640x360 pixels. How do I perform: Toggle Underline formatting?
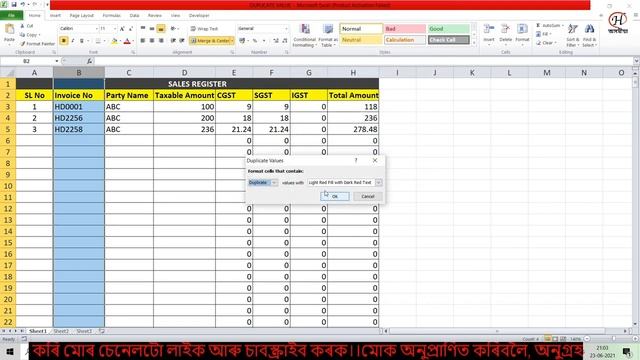point(82,41)
